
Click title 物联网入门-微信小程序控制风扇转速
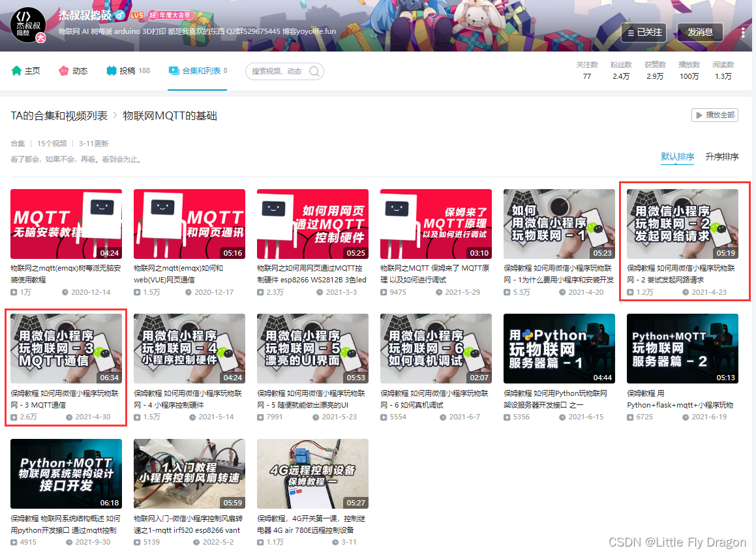click(188, 524)
